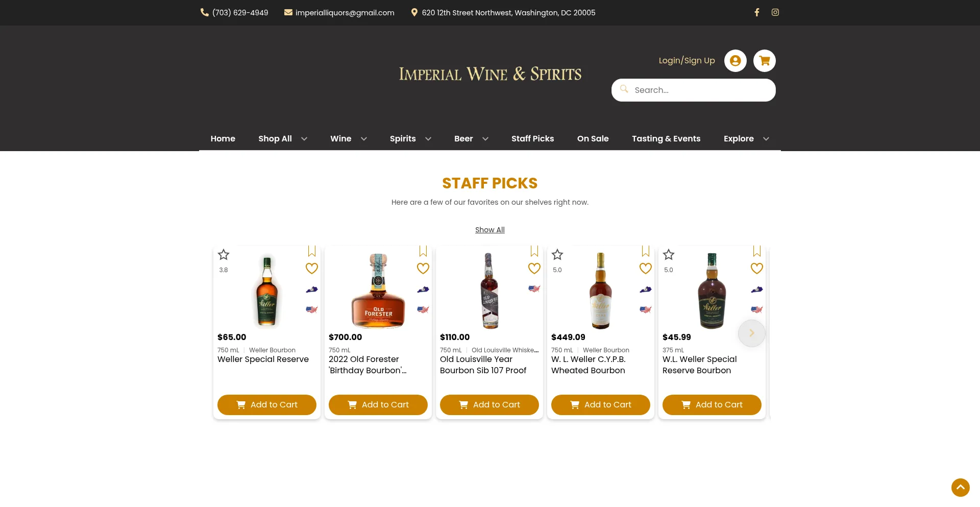
Task: Toggle heart on Old Louisville Bourbon
Action: [x=534, y=269]
